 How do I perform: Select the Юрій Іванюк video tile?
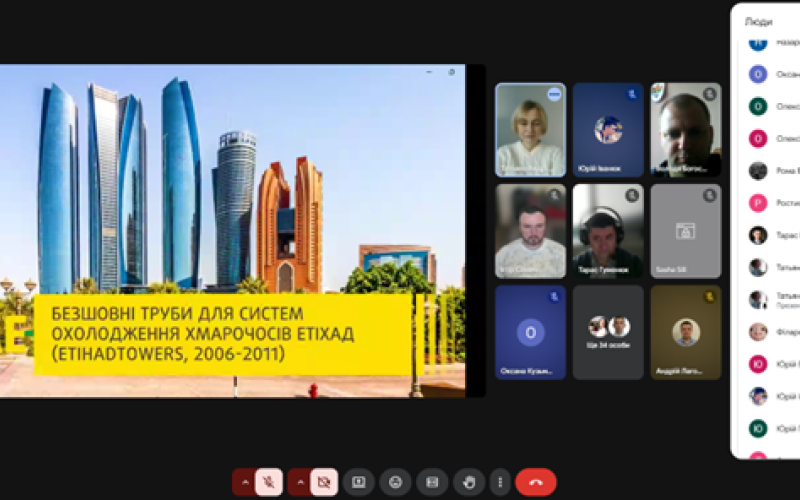[x=608, y=130]
